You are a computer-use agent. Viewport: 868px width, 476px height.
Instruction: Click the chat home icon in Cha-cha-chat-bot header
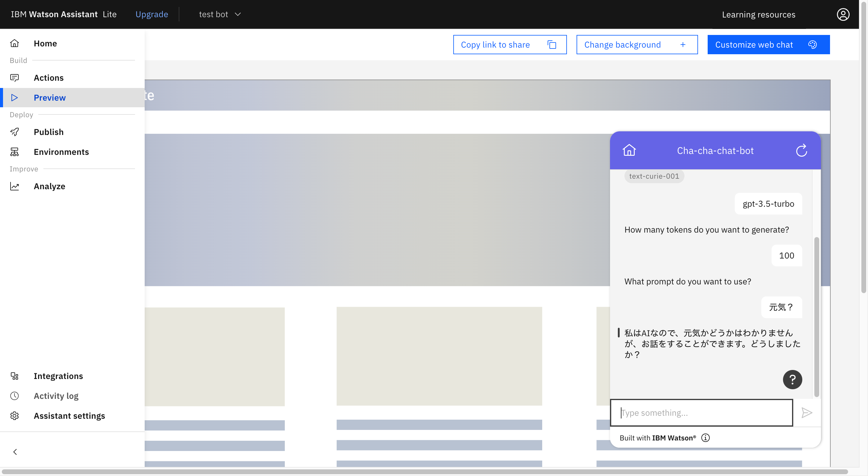pos(629,150)
